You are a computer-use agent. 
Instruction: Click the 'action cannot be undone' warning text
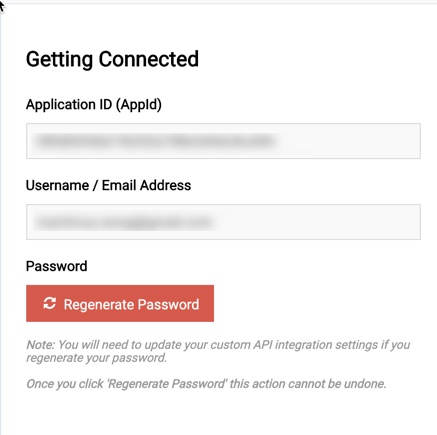(206, 384)
